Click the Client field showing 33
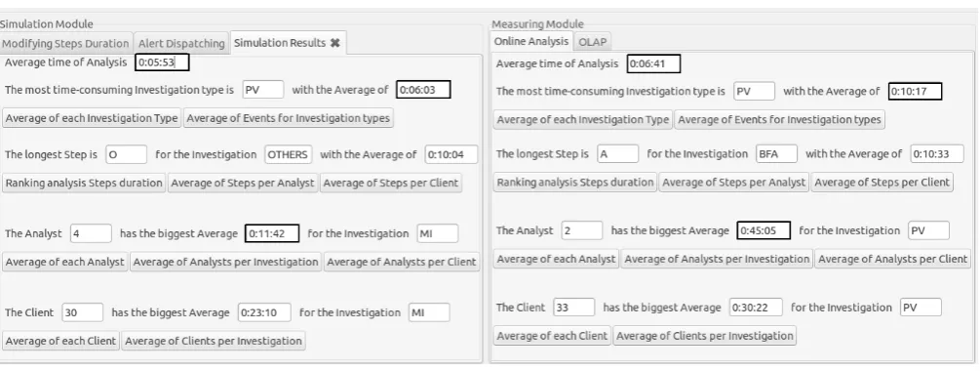 coord(573,308)
